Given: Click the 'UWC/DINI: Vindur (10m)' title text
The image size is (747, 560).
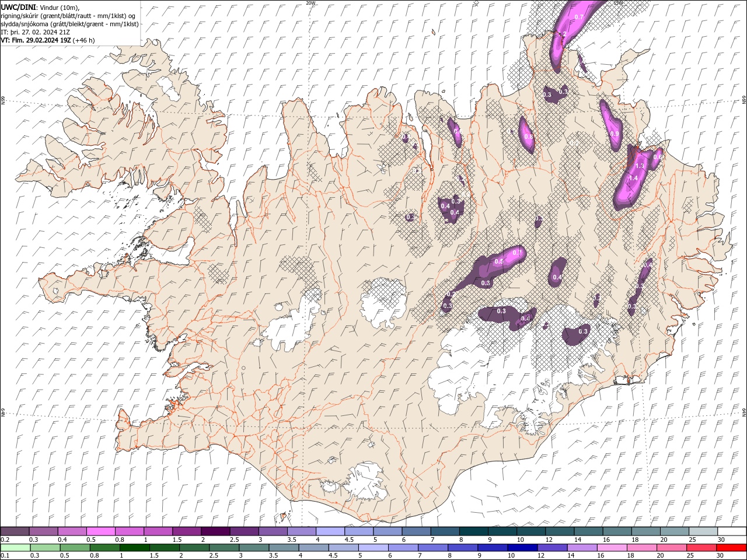Looking at the screenshot, I should (40, 7).
